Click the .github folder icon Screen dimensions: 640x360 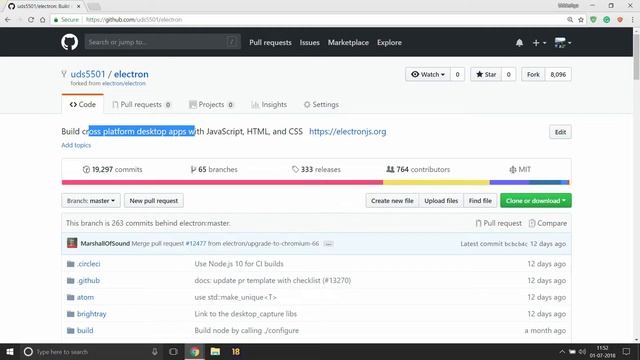point(71,281)
